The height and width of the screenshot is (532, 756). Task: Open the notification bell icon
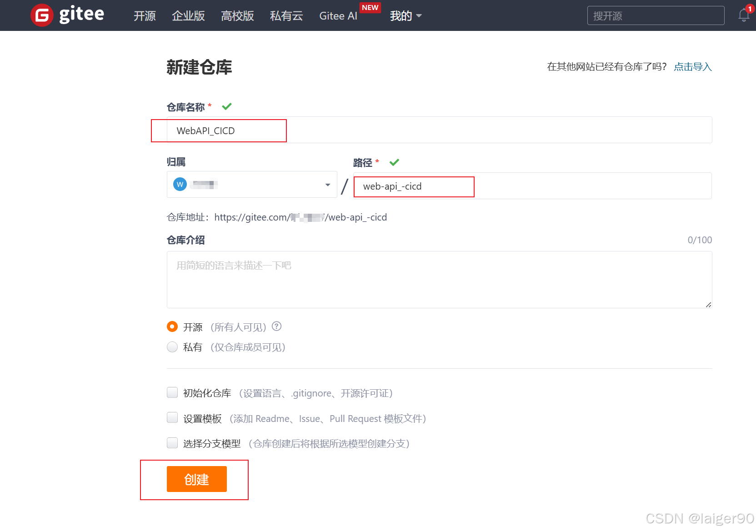point(744,15)
